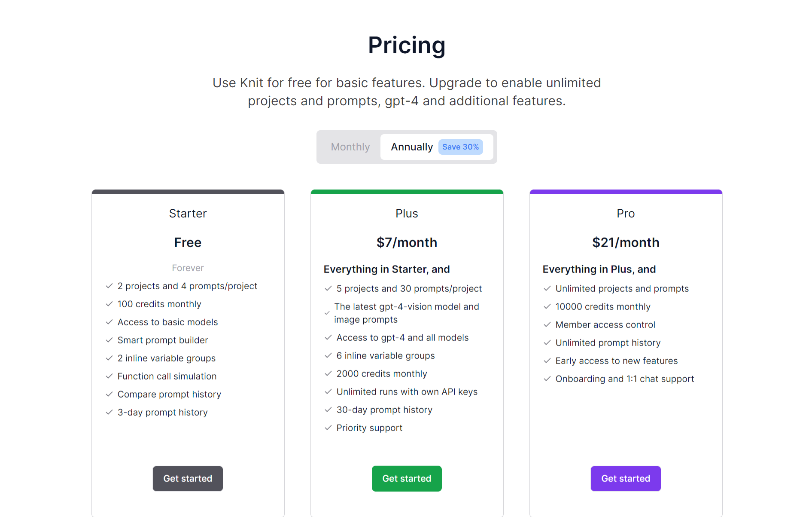Click checkmark beside Function call simulation
The image size is (812, 517).
point(109,376)
